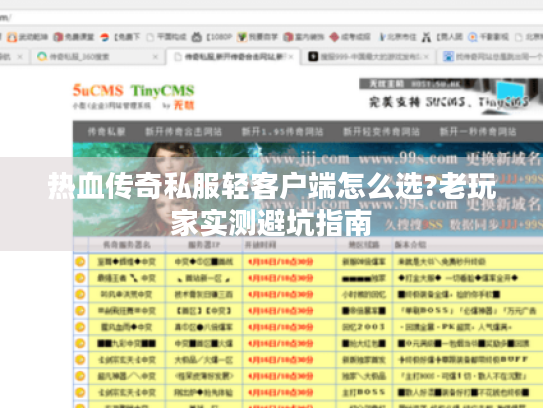Open the 【免费下 bookmark
This screenshot has width=543, height=408.
(x=120, y=37)
